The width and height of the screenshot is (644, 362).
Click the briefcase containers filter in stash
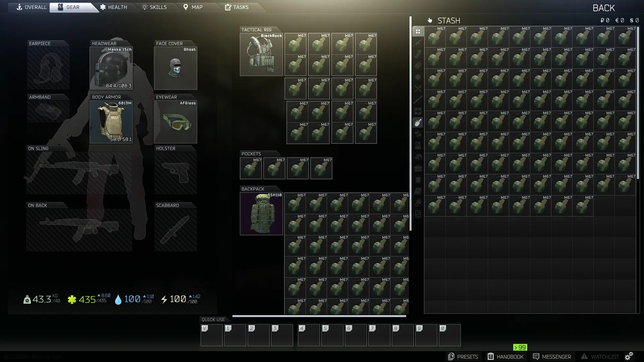tap(418, 168)
